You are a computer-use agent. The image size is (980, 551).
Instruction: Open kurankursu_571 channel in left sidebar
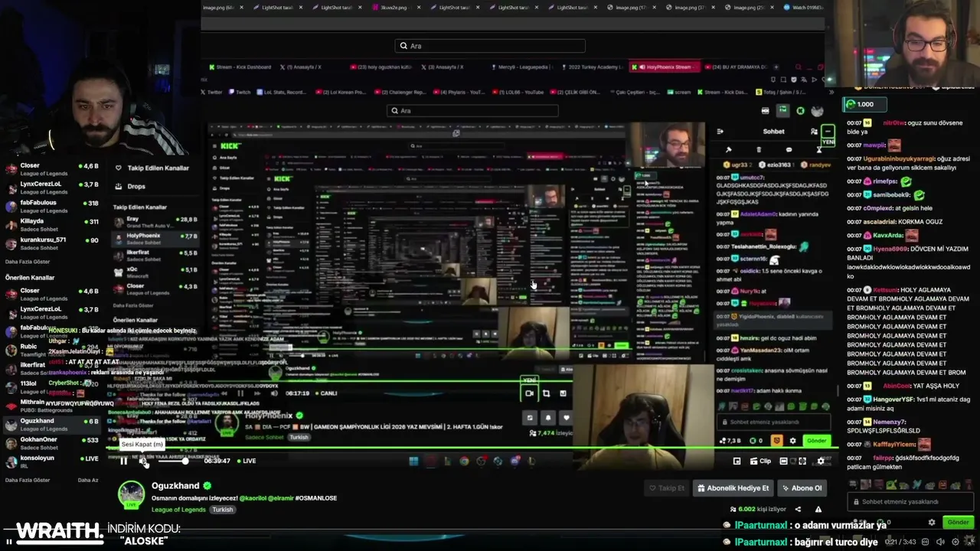(52, 243)
